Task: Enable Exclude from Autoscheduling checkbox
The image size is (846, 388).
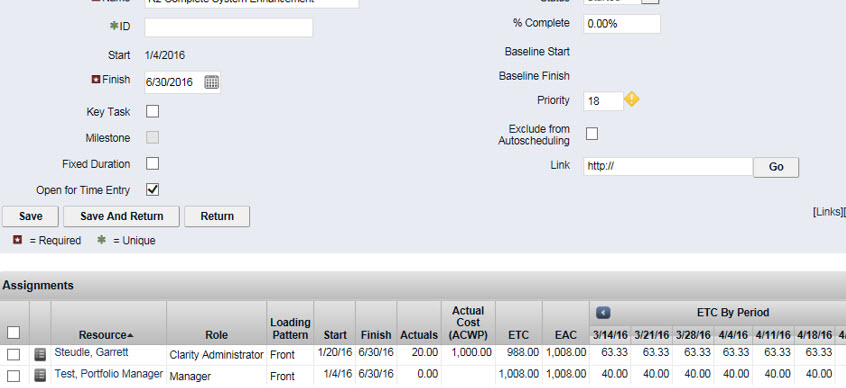Action: tap(592, 134)
